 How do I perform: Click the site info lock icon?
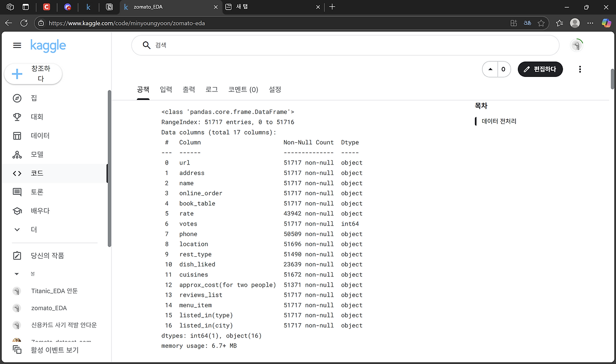coord(41,23)
